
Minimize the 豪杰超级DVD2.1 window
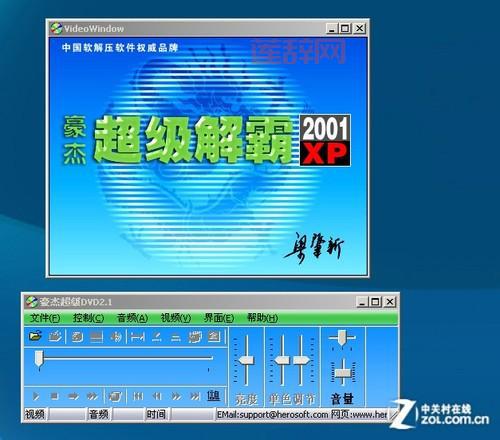coord(362,302)
